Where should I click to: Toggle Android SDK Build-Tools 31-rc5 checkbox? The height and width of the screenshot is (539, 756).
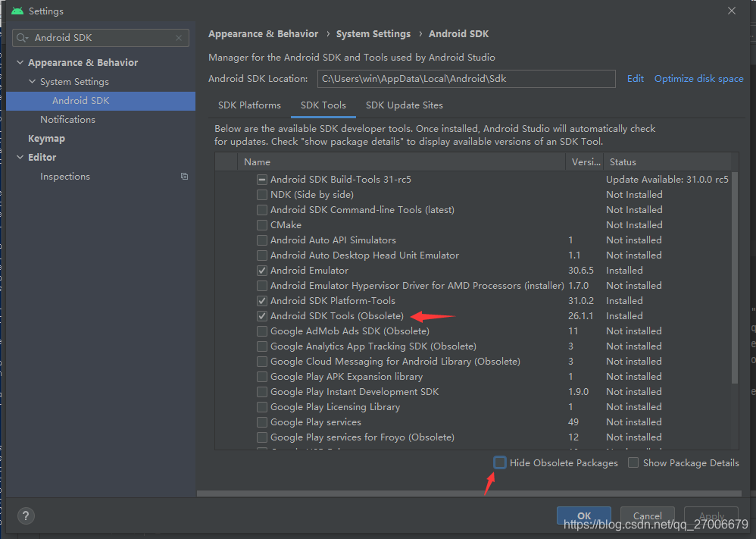click(x=262, y=180)
